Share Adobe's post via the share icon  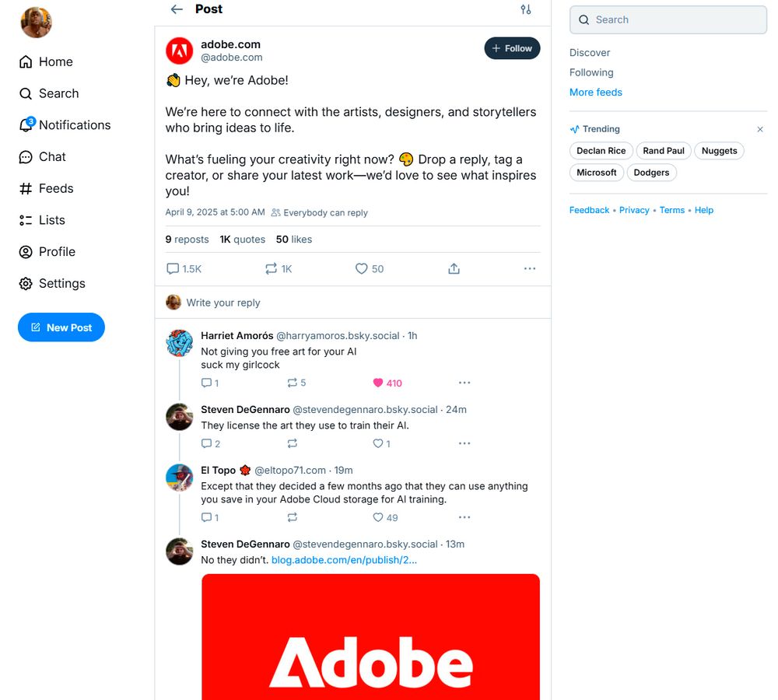[454, 268]
